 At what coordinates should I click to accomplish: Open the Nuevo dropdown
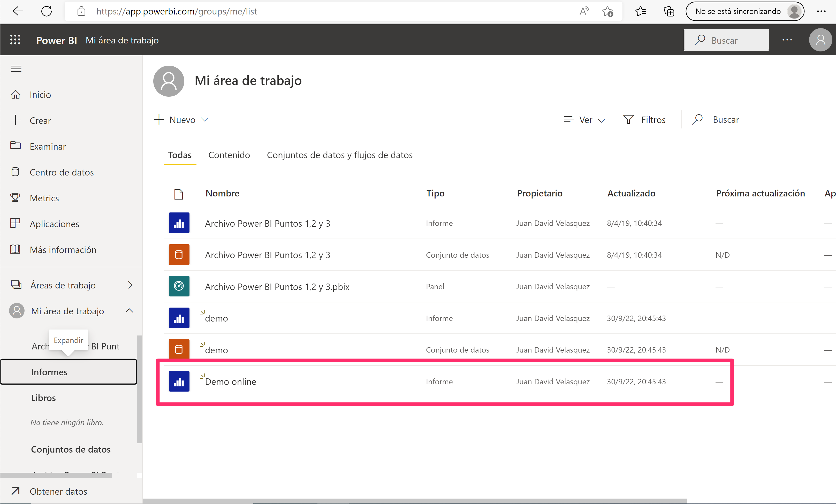click(181, 120)
